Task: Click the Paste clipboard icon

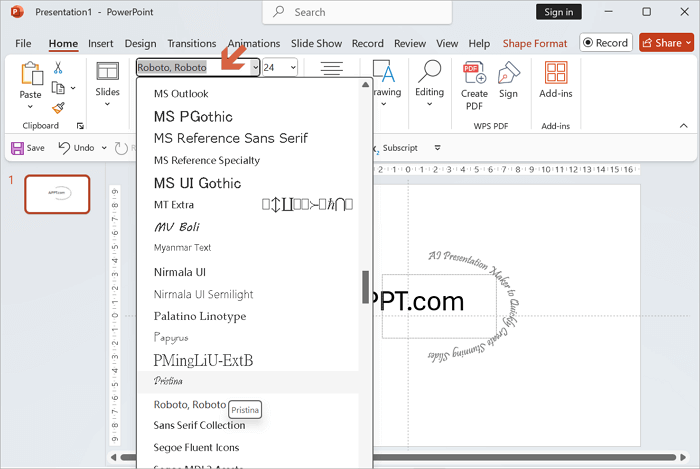Action: (x=31, y=73)
